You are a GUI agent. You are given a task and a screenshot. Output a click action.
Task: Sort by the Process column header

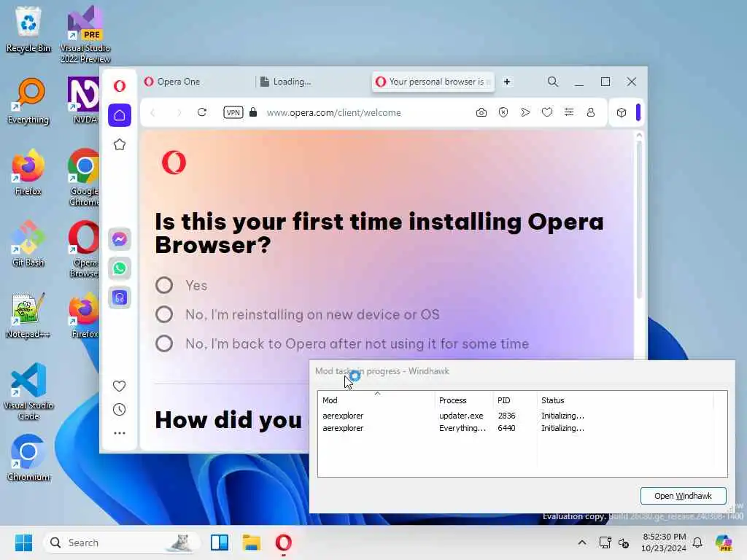(463, 400)
